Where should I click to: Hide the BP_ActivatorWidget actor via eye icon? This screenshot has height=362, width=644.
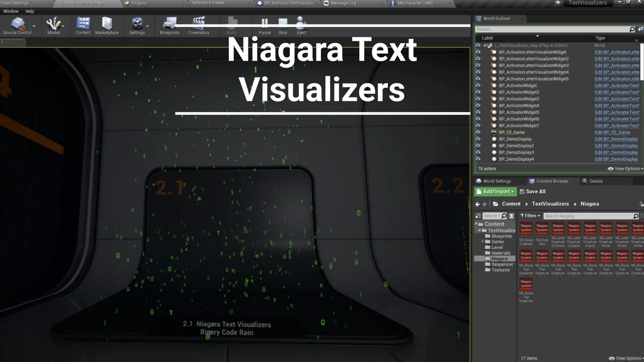(x=478, y=85)
